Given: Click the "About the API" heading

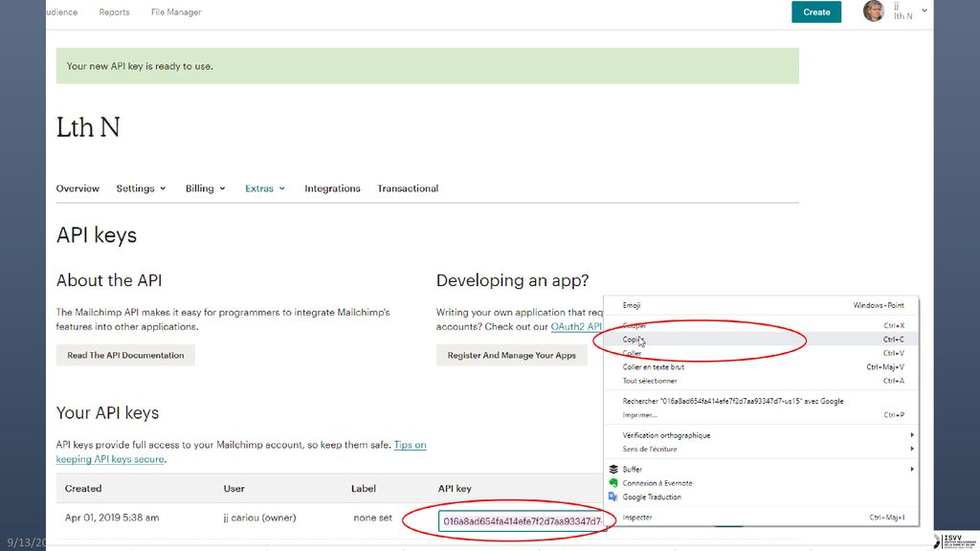Looking at the screenshot, I should click(x=109, y=280).
